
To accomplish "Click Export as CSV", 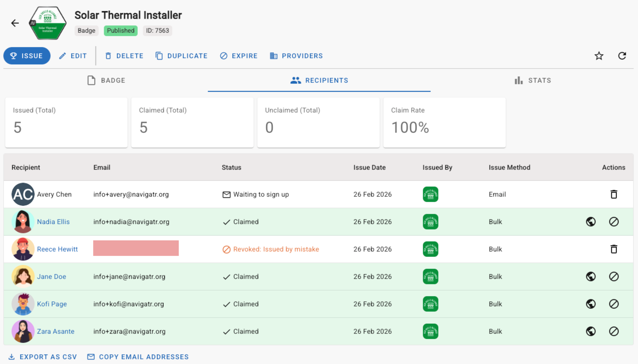I will click(43, 357).
